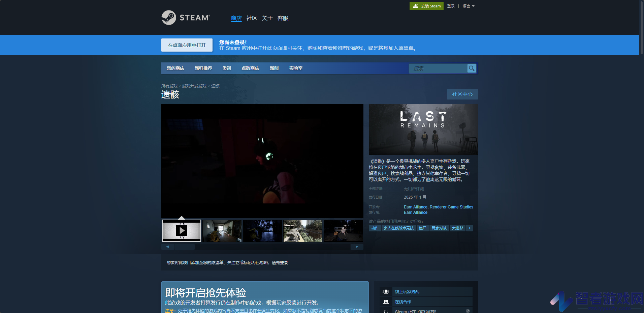Screen dimensions: 644x313
Task: Click the Last Remains header image
Action: point(423,130)
